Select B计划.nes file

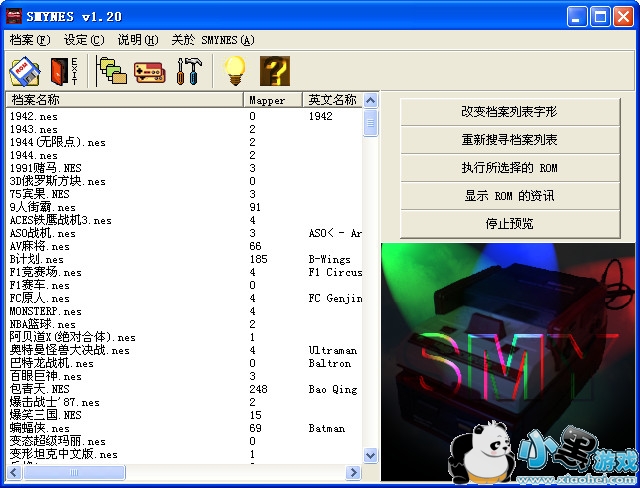pos(37,260)
